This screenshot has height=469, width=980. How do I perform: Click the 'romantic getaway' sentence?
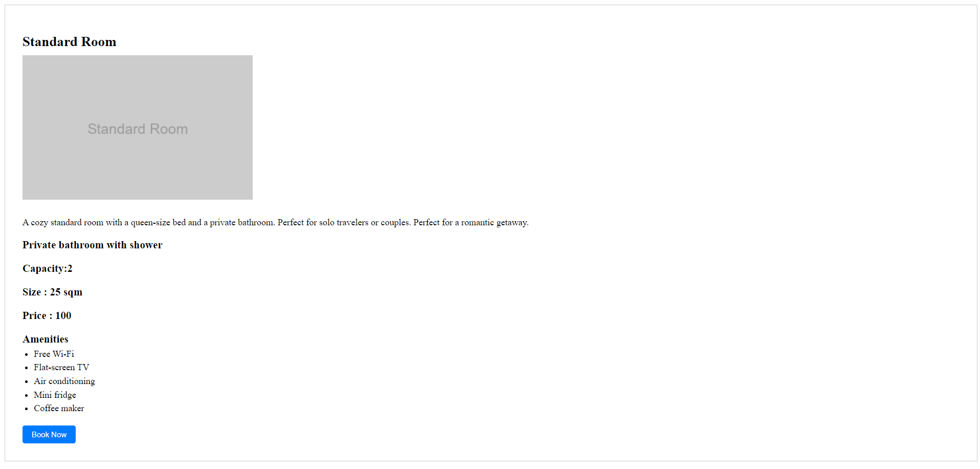[x=471, y=222]
